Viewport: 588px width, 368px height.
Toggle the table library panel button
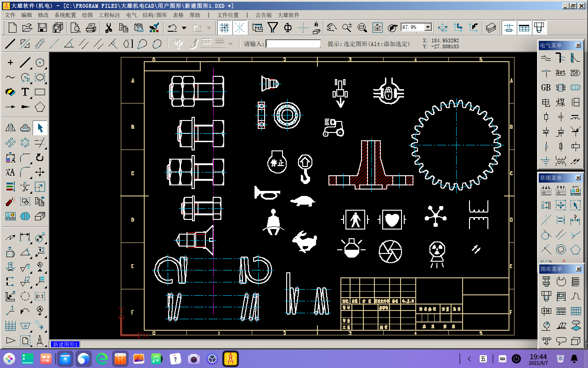pyautogui.click(x=524, y=28)
